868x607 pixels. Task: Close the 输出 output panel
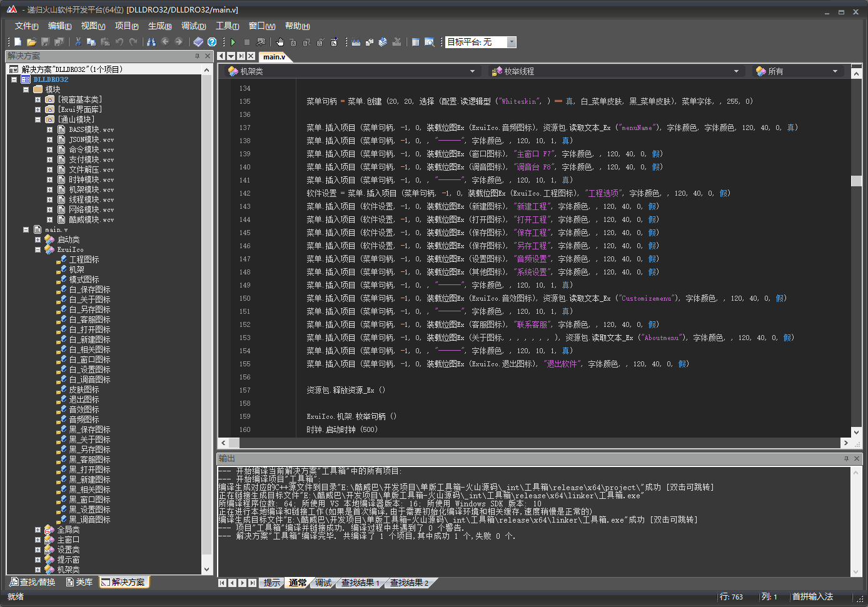click(x=857, y=459)
